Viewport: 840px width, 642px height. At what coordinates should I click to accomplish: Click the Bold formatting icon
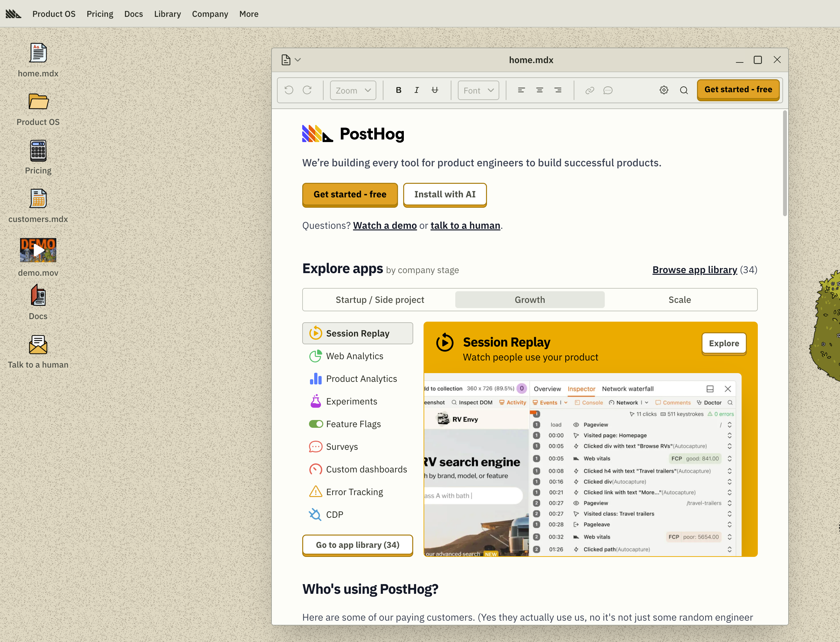pyautogui.click(x=399, y=90)
